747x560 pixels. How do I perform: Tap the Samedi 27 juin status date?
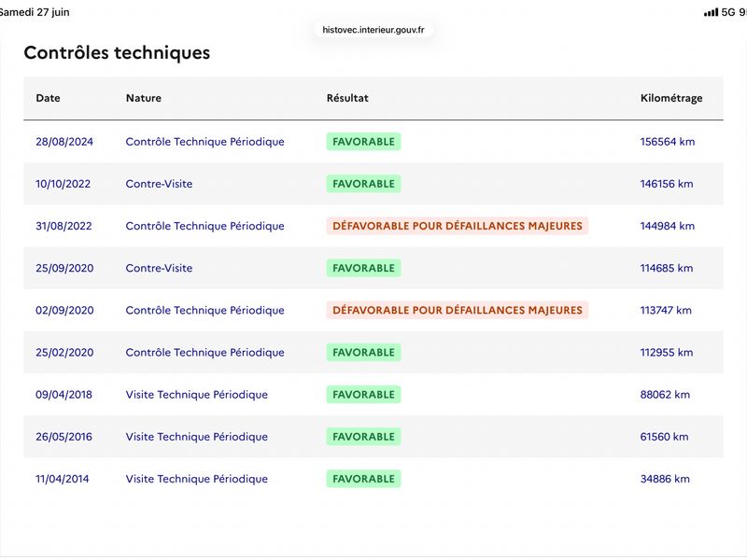(35, 12)
